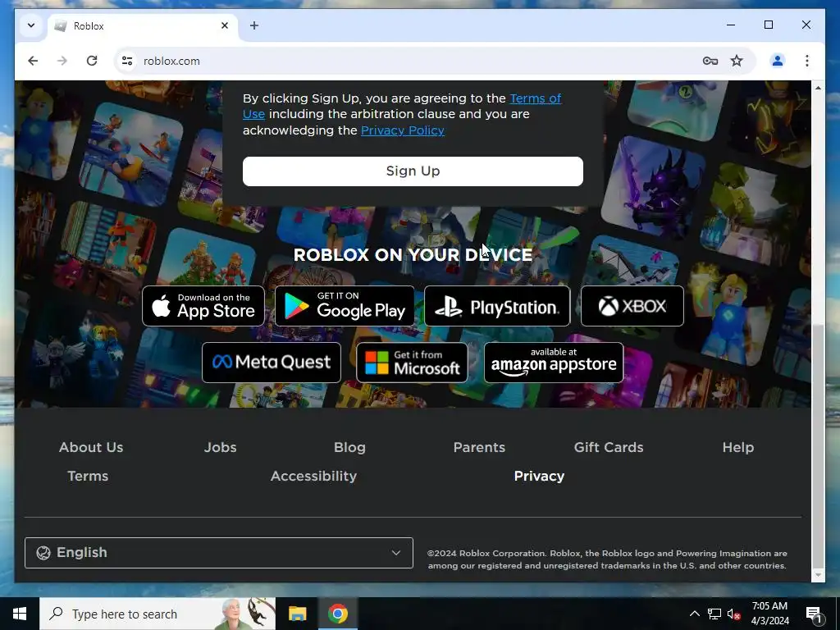View site information icon in address bar
Screen dimensions: 840x630
click(x=127, y=61)
